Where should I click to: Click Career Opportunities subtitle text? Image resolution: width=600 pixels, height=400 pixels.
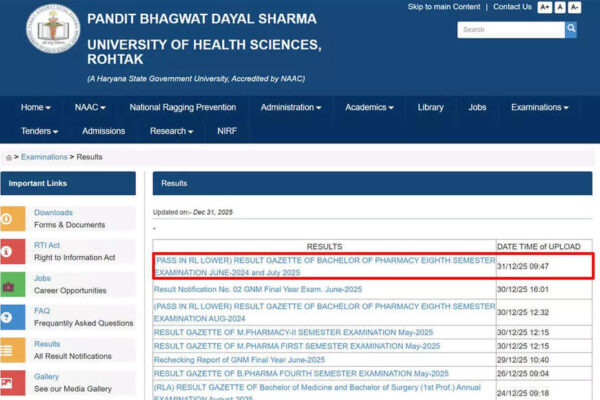pyautogui.click(x=70, y=291)
